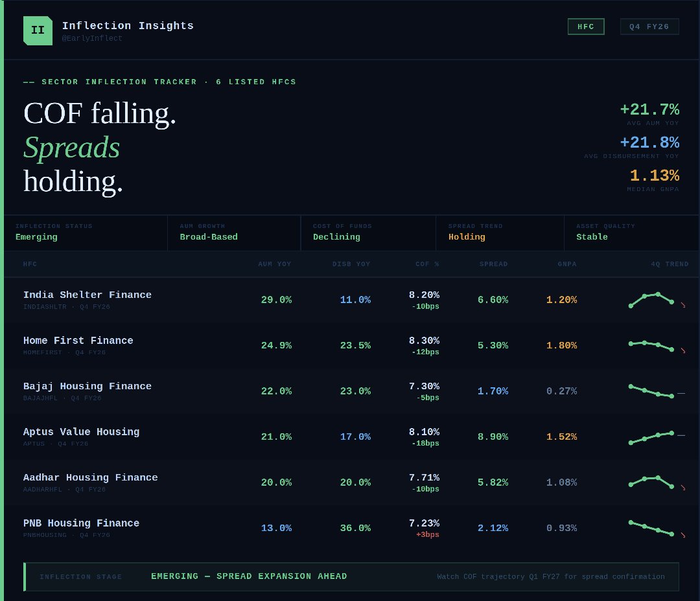This screenshot has height=601, width=700.
Task: Sort by the COF % column header
Action: coord(427,264)
